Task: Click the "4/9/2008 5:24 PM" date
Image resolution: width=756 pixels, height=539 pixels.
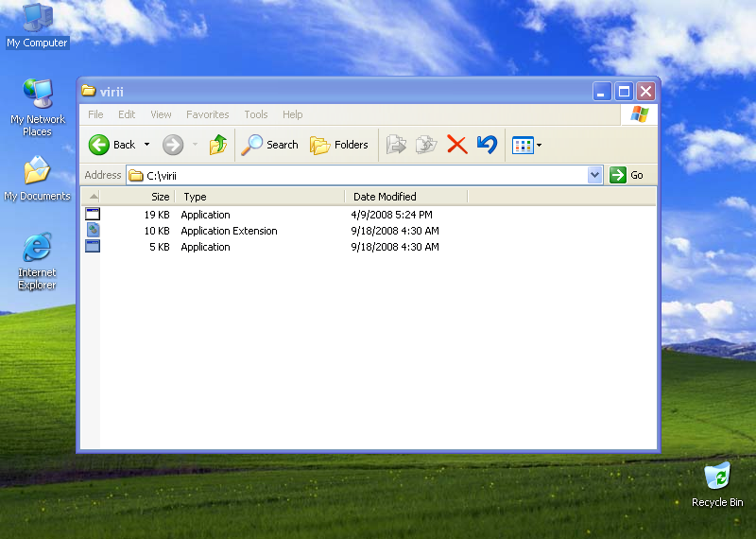Action: pyautogui.click(x=391, y=215)
